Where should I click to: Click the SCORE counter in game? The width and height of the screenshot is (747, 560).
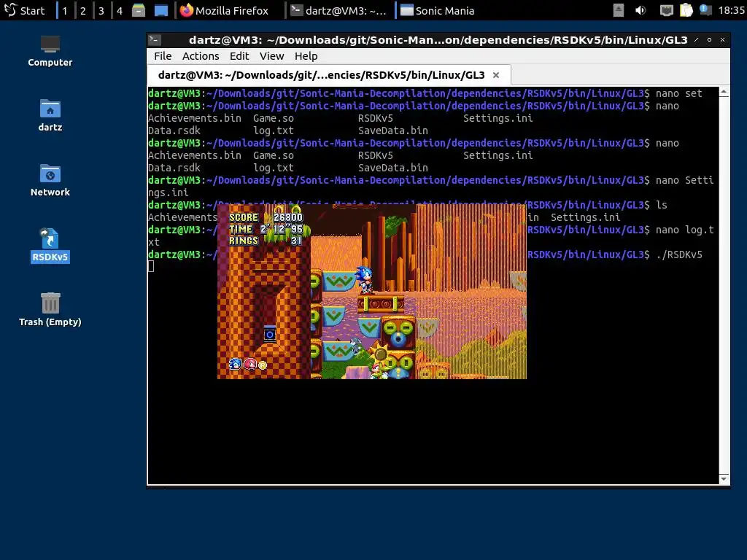point(266,217)
